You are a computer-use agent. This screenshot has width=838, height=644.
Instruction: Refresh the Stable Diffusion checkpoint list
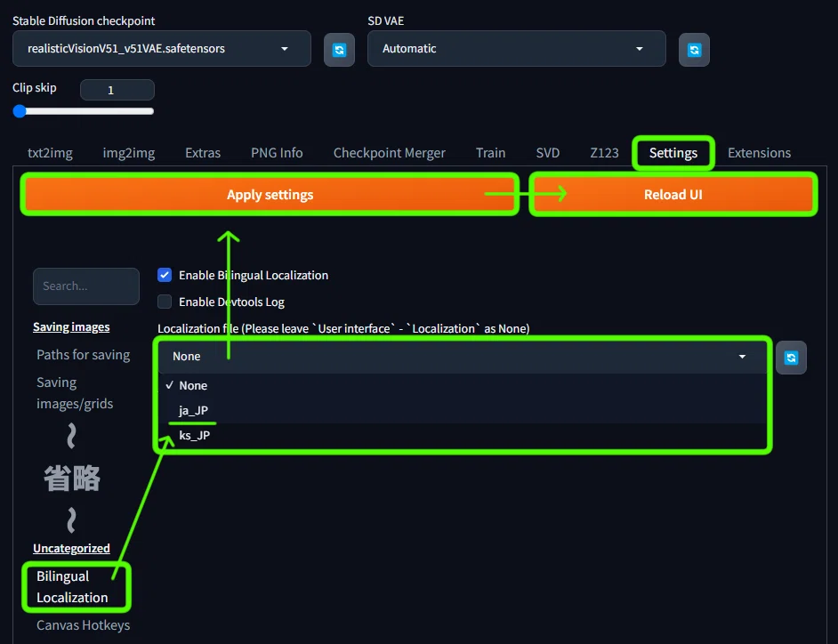click(339, 50)
